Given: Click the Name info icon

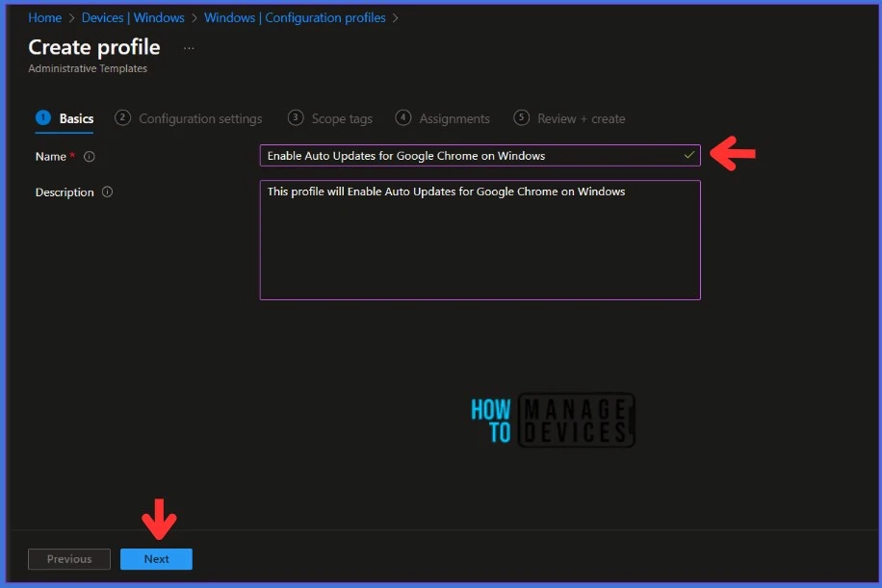Looking at the screenshot, I should [90, 157].
